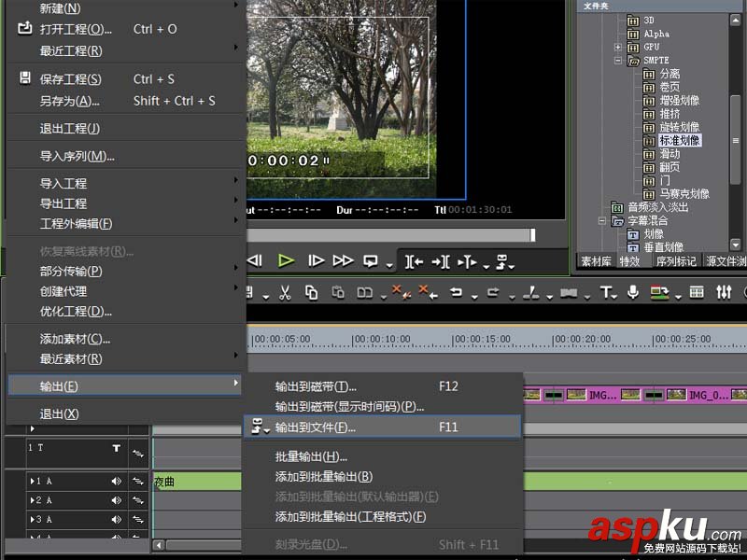
Task: Choose 批量输出(H) menu entry
Action: tap(382, 456)
